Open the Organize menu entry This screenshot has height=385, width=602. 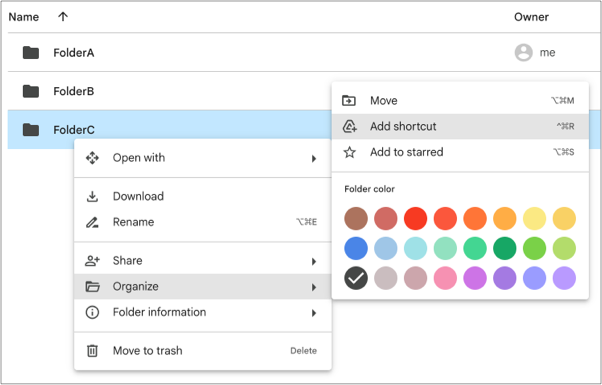203,286
